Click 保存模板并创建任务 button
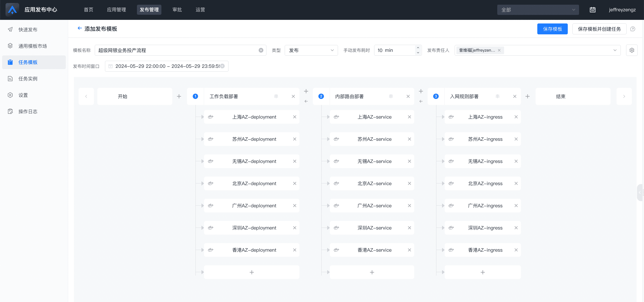The width and height of the screenshot is (644, 302). click(x=599, y=29)
